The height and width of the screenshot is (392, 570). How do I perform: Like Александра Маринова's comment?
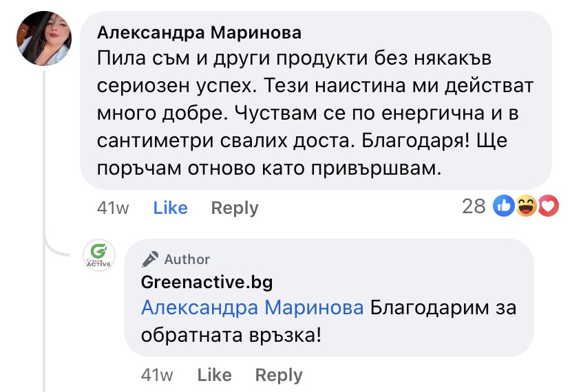pyautogui.click(x=170, y=208)
